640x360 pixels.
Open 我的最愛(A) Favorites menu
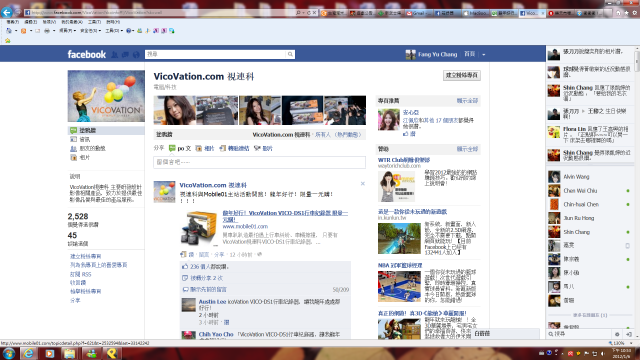pyautogui.click(x=71, y=22)
